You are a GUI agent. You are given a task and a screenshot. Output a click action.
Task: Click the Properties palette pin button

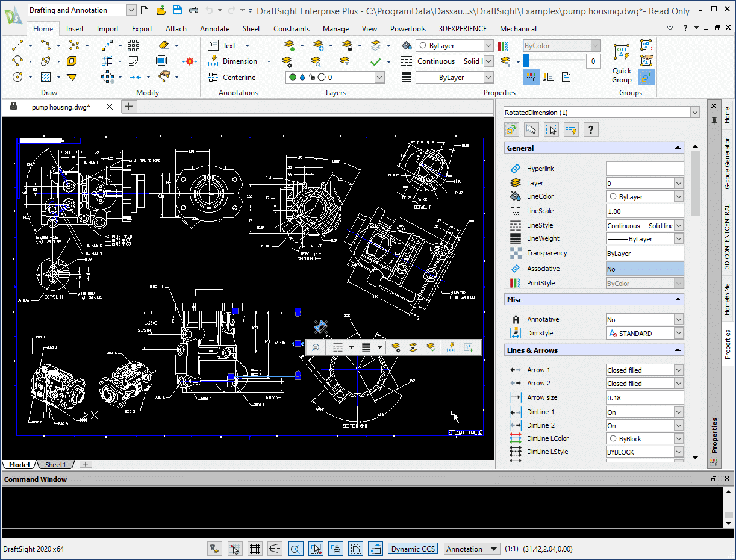(714, 120)
